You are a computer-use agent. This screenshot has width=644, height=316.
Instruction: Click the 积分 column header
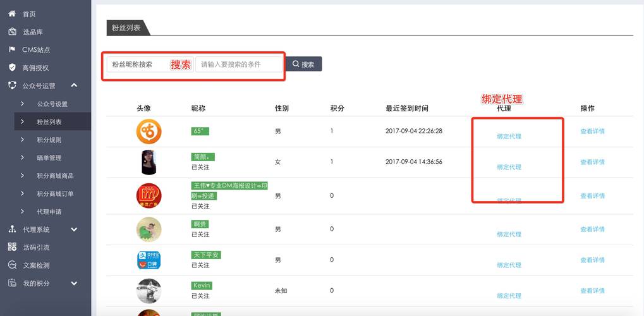(337, 109)
